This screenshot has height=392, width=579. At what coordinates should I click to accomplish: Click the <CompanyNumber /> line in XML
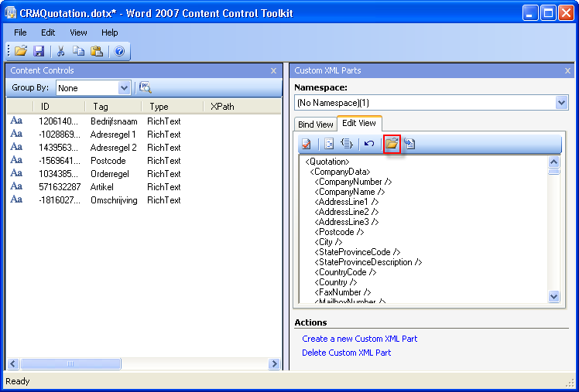tap(353, 182)
